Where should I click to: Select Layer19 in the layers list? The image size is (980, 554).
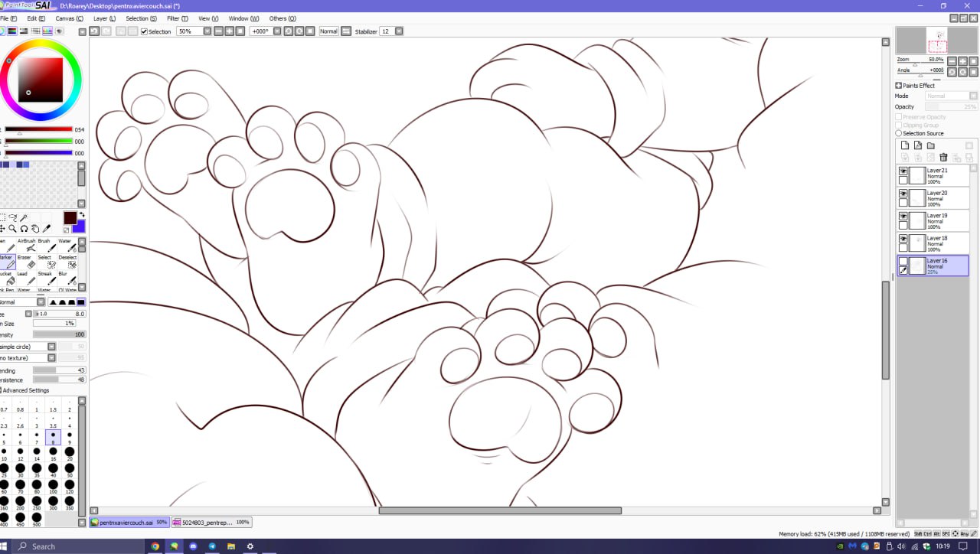point(937,221)
